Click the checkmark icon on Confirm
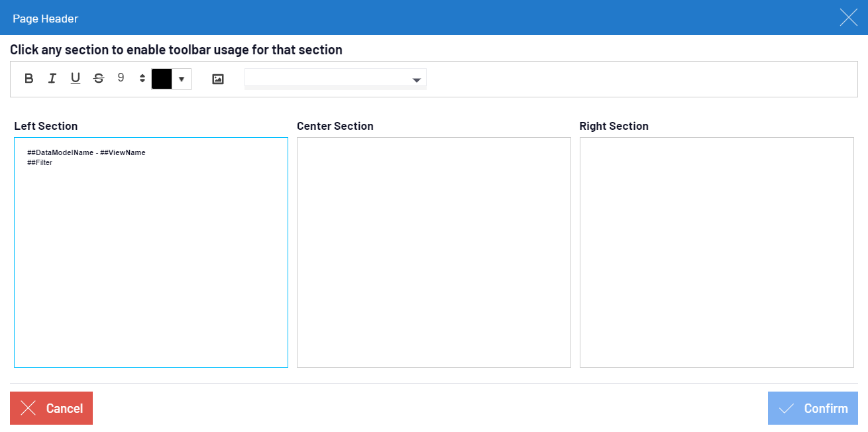The width and height of the screenshot is (868, 432). coord(787,408)
